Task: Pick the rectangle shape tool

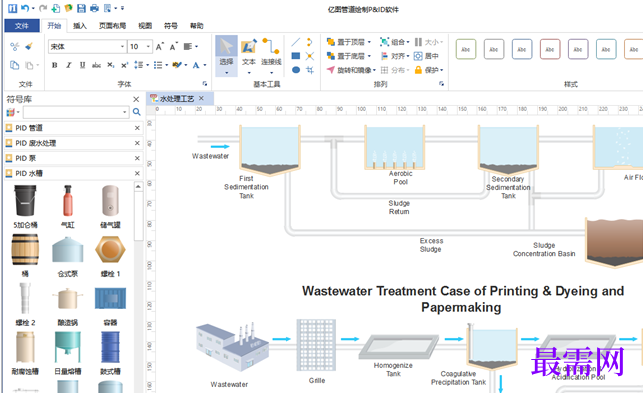Action: click(296, 56)
